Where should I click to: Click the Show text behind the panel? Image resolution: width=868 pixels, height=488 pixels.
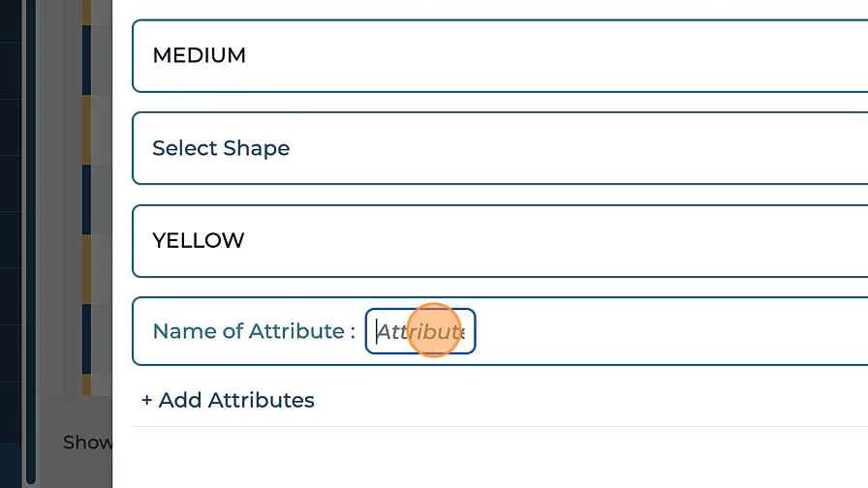[x=87, y=442]
